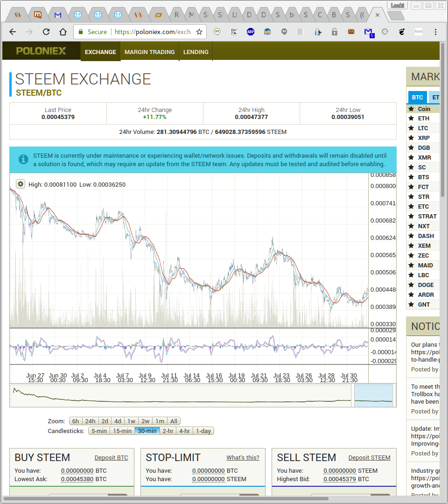
Task: Toggle favorite star for XRP
Action: click(411, 138)
